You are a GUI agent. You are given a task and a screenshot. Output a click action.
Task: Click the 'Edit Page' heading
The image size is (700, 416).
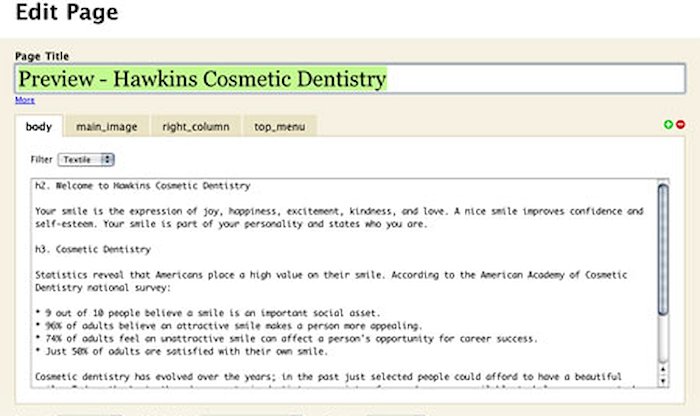tap(67, 12)
